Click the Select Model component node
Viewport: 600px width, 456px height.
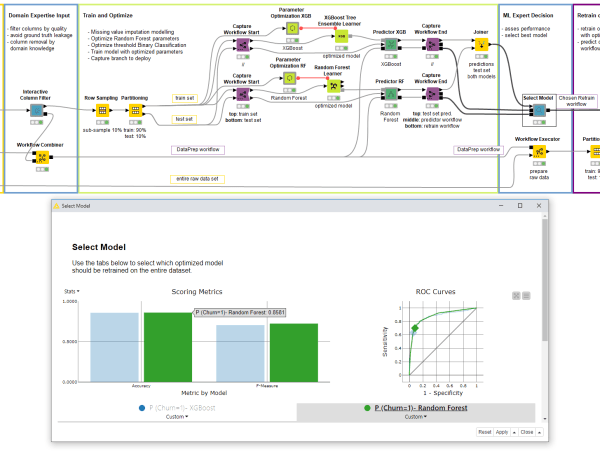pos(539,111)
